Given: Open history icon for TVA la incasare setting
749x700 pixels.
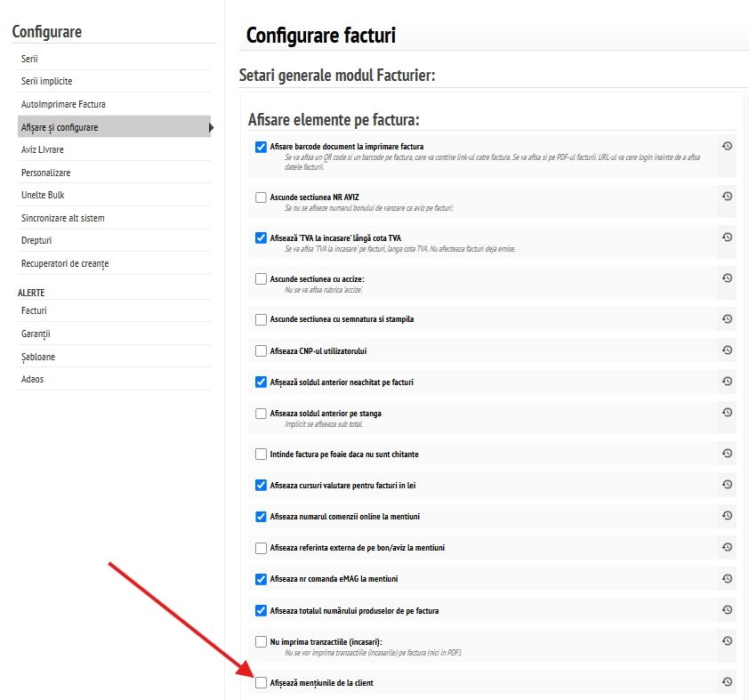Looking at the screenshot, I should 727,237.
